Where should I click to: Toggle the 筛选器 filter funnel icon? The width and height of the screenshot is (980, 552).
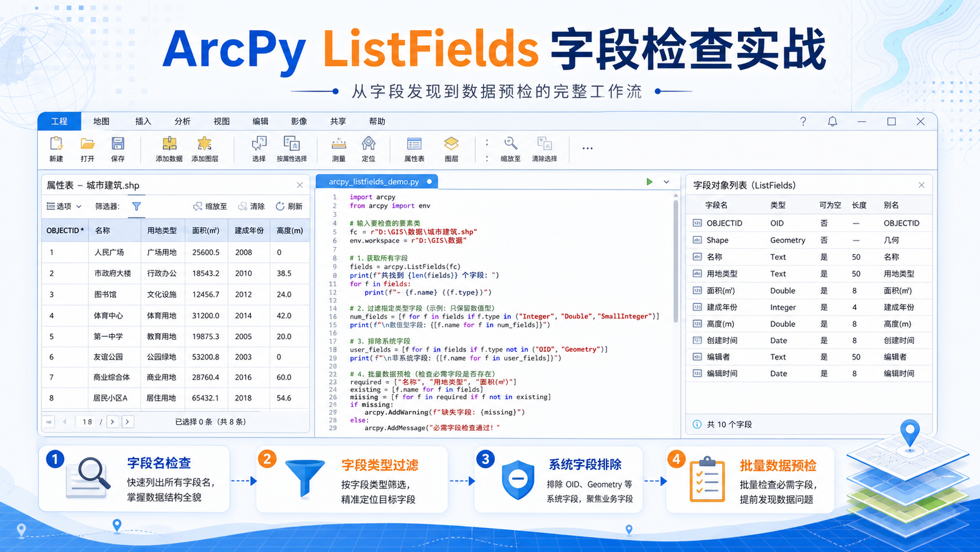(x=137, y=206)
